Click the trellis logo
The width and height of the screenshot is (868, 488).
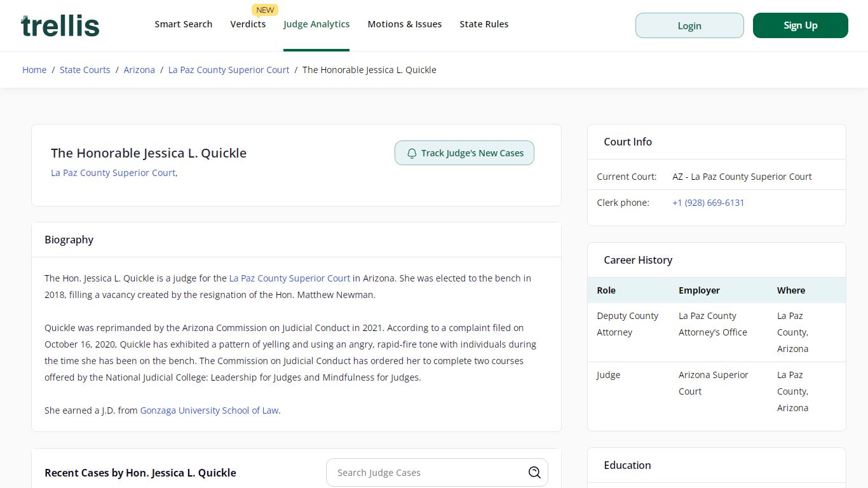click(x=60, y=25)
